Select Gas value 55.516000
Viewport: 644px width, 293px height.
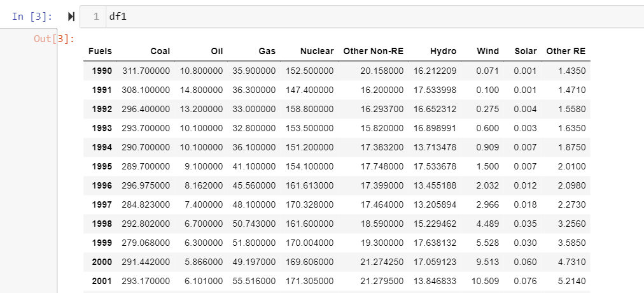[254, 281]
